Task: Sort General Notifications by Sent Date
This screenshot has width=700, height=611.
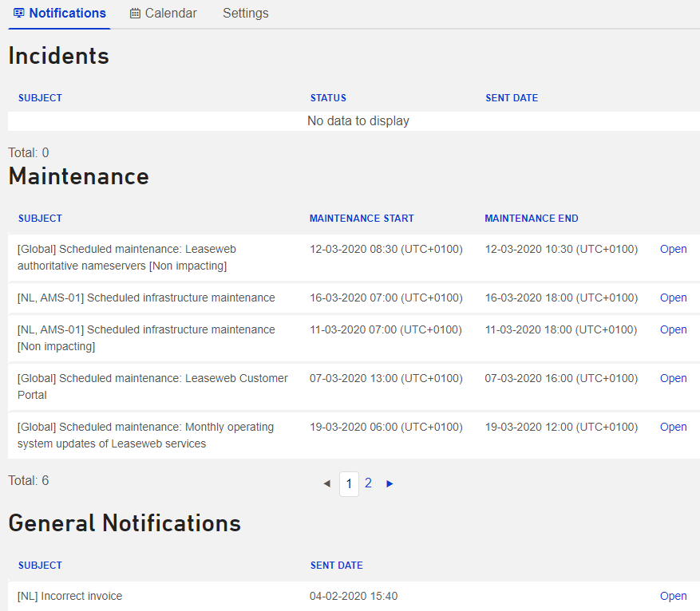Action: 337,566
